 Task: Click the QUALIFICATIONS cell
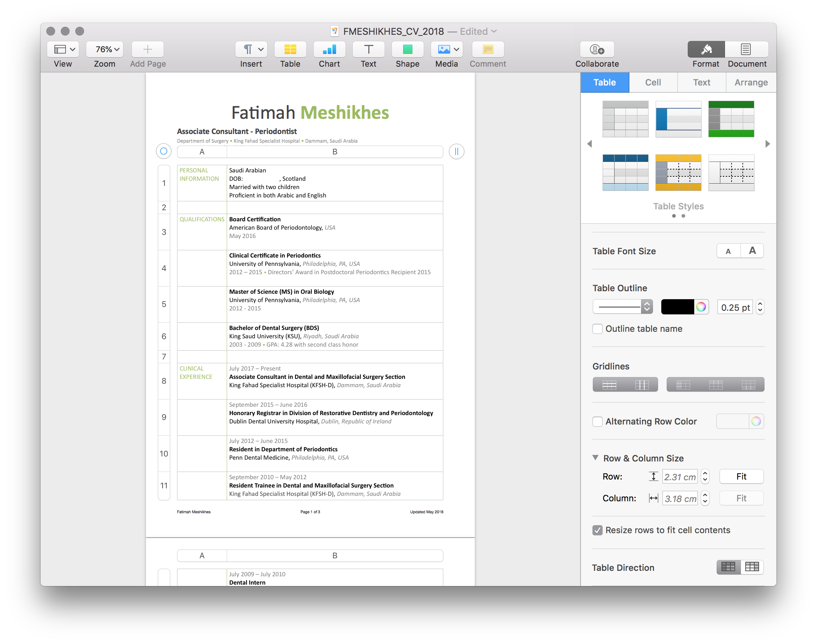coord(202,231)
